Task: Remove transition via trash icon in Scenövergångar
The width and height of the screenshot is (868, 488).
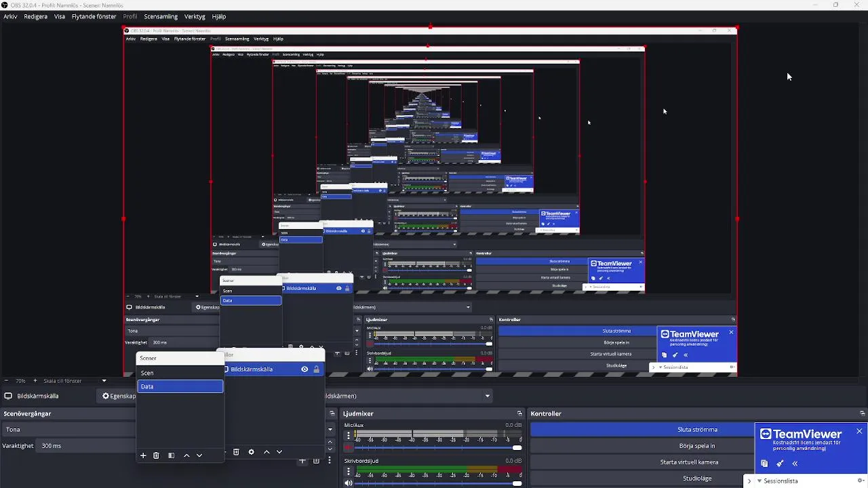Action: [x=316, y=461]
